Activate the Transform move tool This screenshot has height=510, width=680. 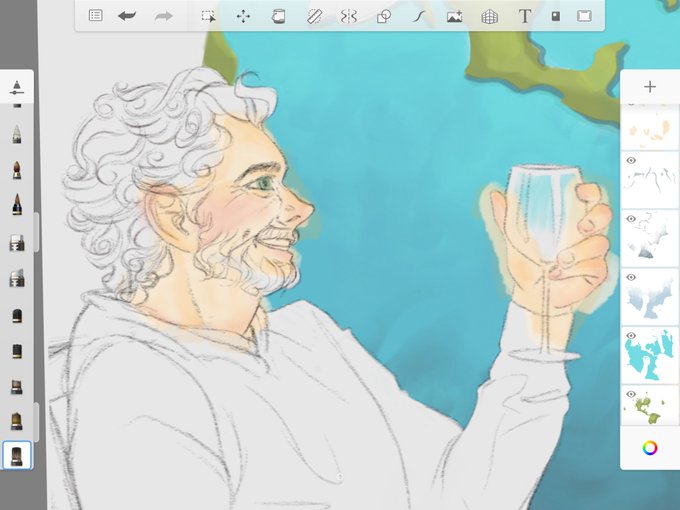point(243,16)
